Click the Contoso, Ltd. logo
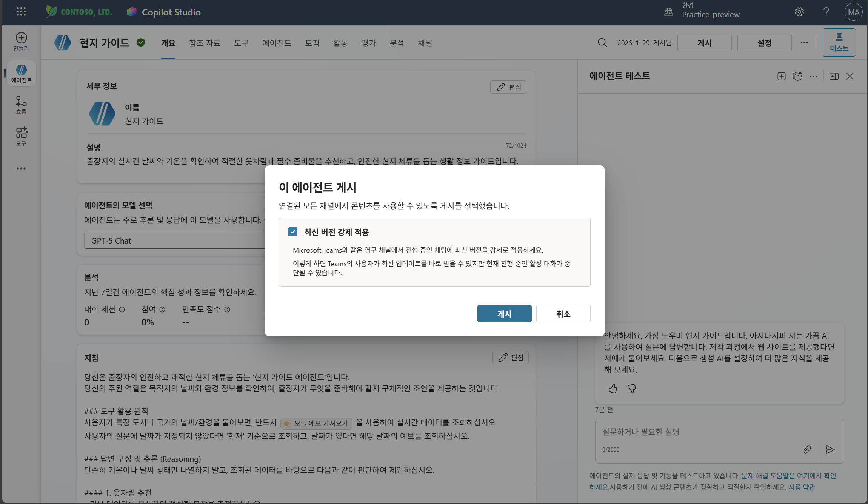This screenshot has height=504, width=868. coord(79,12)
